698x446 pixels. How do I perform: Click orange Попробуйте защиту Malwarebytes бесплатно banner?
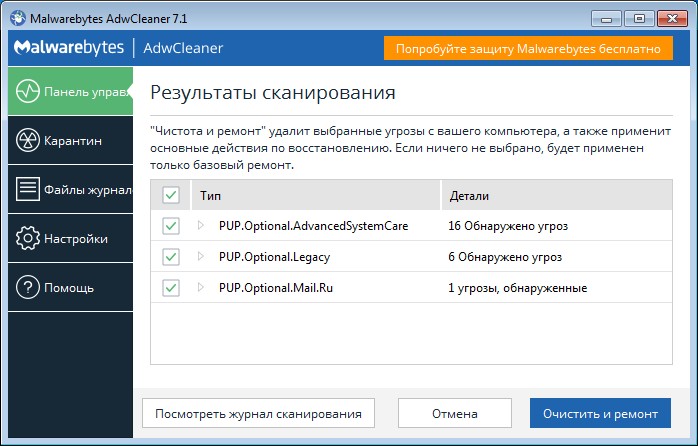528,48
